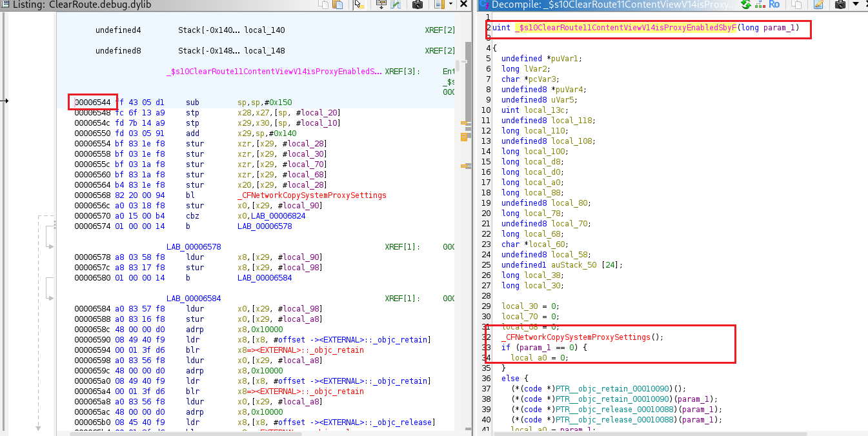Click the Copy icon in Listing toolbar
Viewport: 868px width, 436px height.
coord(322,5)
